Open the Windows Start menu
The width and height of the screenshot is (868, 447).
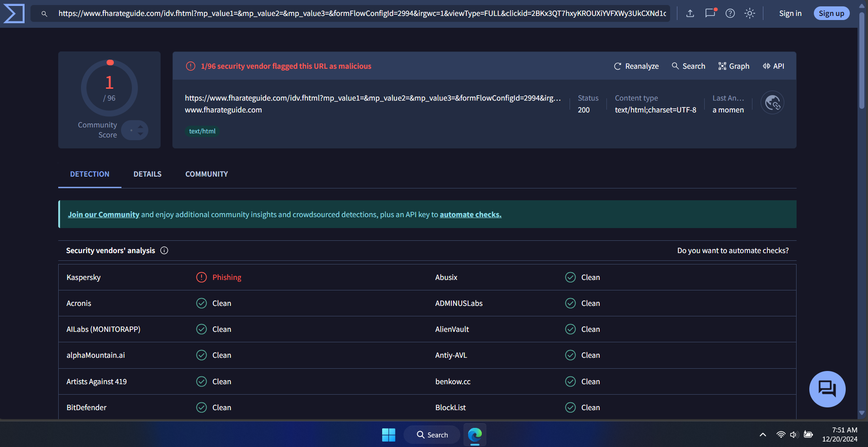389,435
